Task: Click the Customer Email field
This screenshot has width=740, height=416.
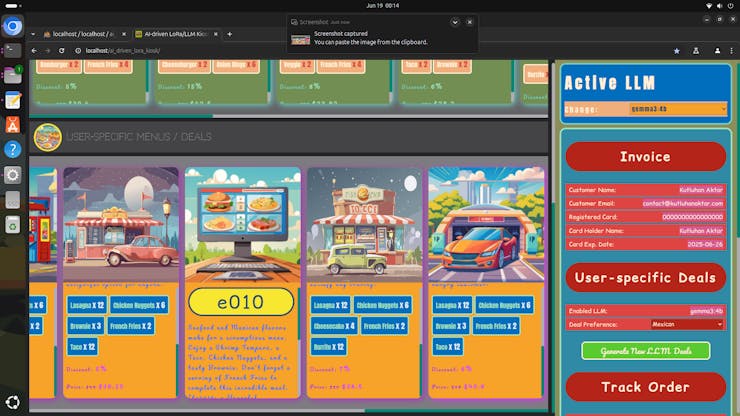Action: [646, 204]
